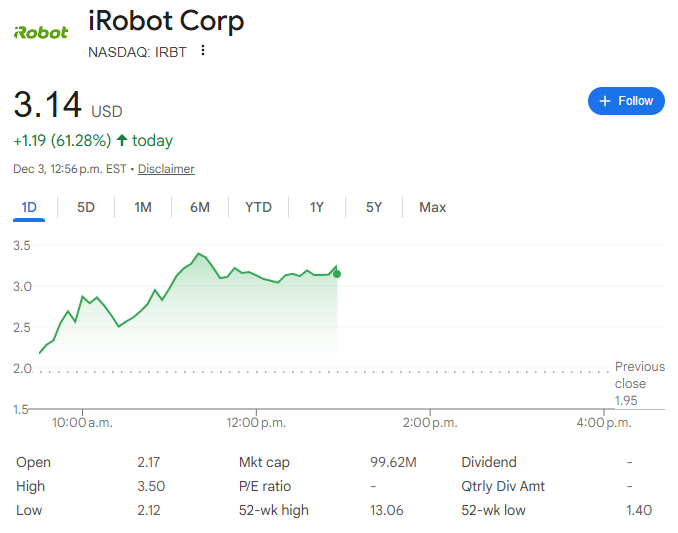Click the P/E ratio label
This screenshot has width=678, height=533.
tap(265, 486)
